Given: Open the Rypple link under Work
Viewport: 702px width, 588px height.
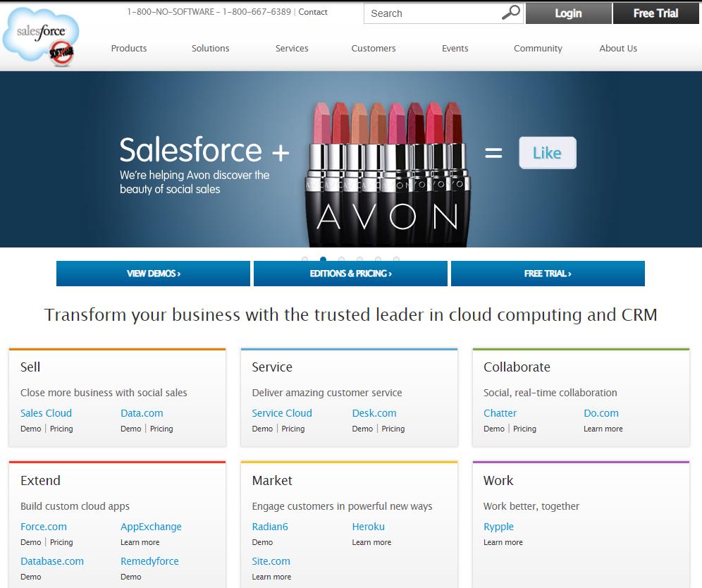Looking at the screenshot, I should [x=498, y=527].
